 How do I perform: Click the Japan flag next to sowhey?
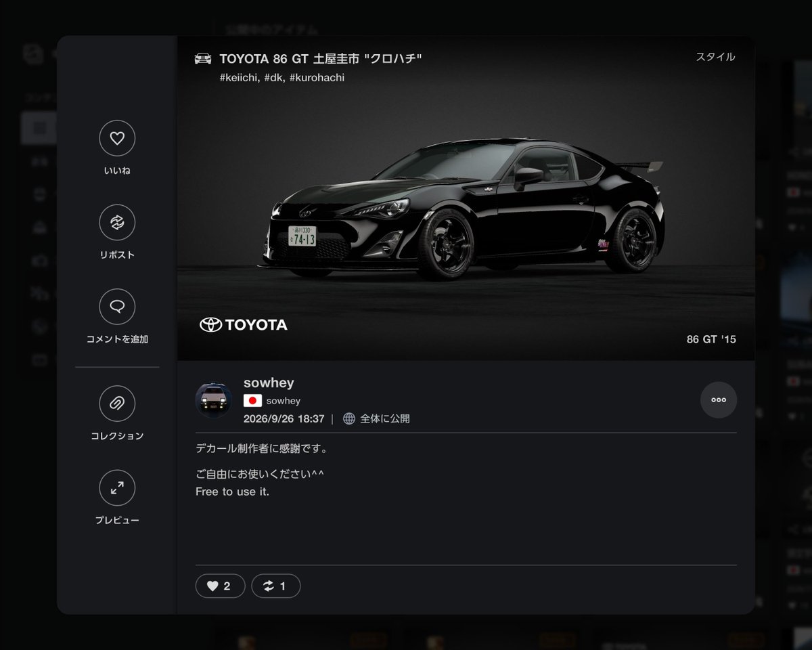252,401
